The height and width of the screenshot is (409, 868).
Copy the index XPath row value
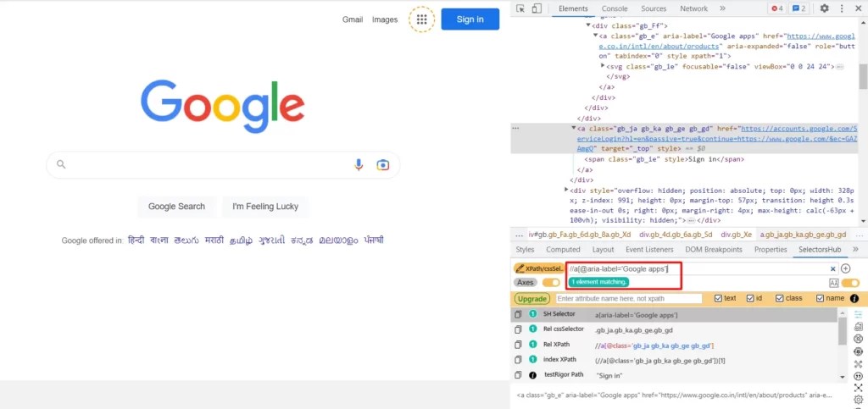click(x=518, y=359)
